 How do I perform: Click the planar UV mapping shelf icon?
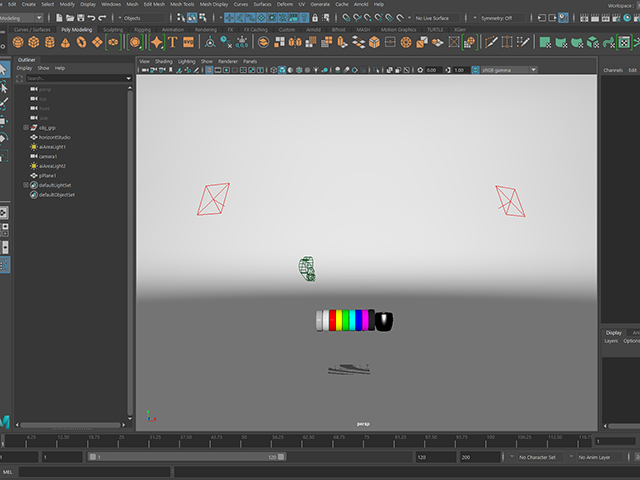tap(545, 42)
